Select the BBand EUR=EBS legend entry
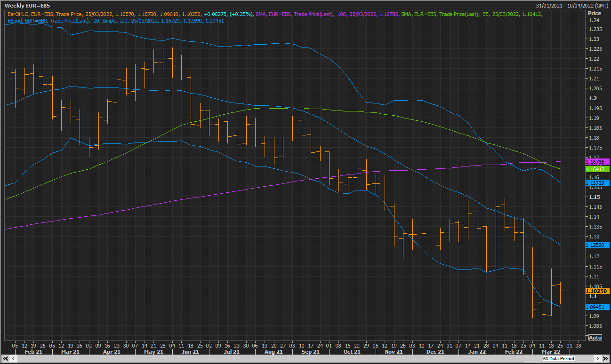The height and width of the screenshot is (364, 611). 116,21
